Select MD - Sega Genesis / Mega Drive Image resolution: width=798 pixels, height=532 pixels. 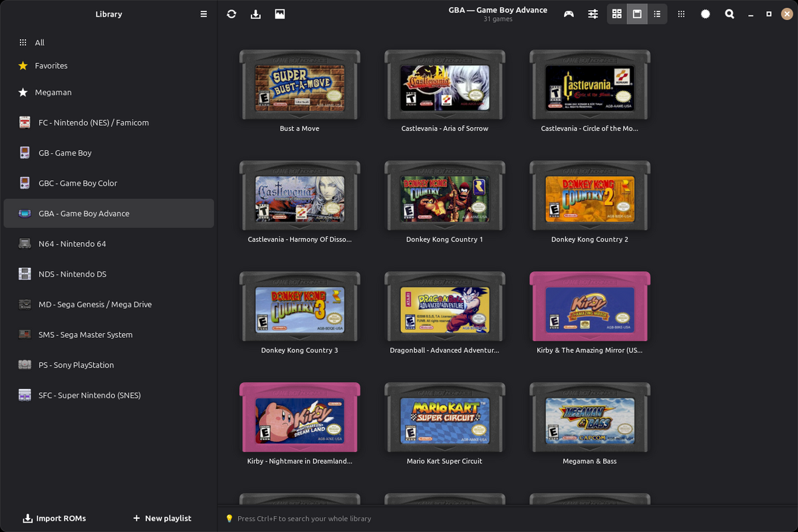pos(109,304)
